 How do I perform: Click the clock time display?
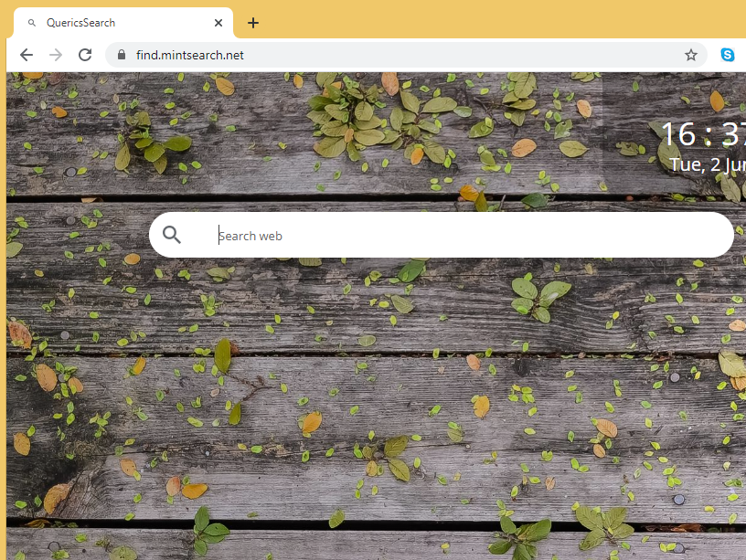tap(699, 134)
